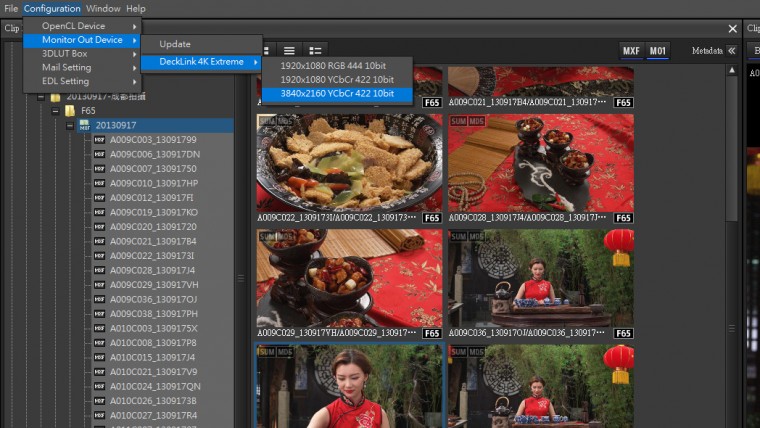Click the panel splitter grip handle
This screenshot has height=428, width=760.
pos(240,278)
